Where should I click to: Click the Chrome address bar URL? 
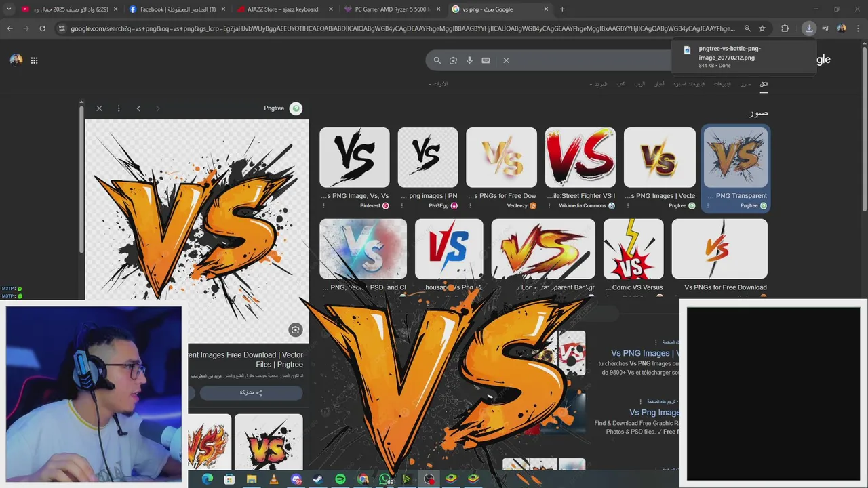coord(402,28)
